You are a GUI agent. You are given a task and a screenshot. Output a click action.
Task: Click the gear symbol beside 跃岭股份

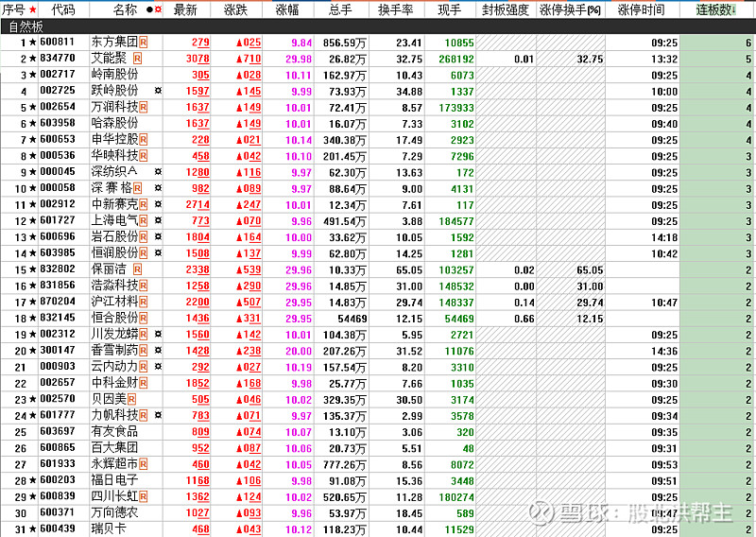157,91
